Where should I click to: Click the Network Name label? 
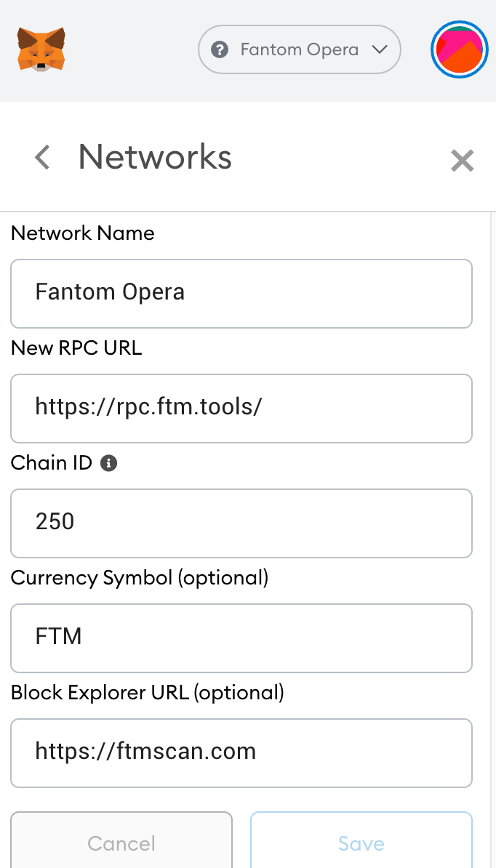click(83, 233)
